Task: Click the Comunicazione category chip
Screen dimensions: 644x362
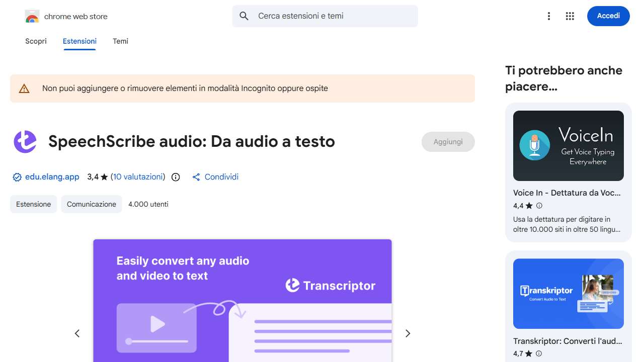Action: 92,204
